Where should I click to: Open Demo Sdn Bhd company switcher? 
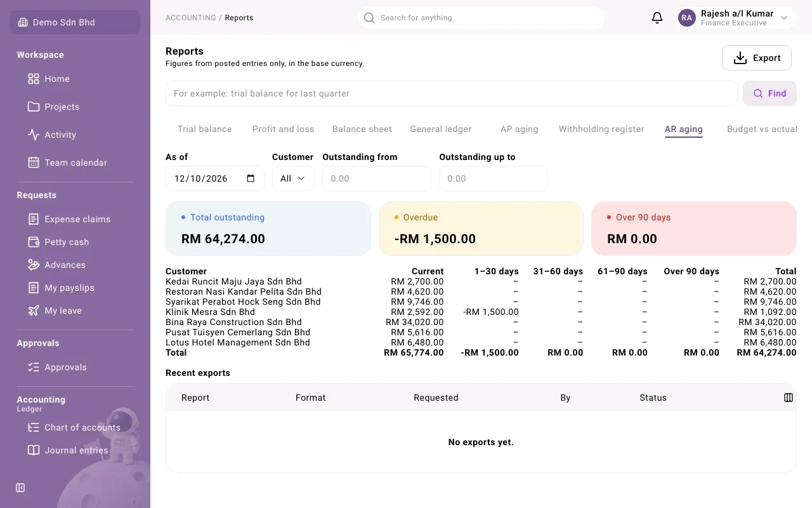pyautogui.click(x=75, y=22)
